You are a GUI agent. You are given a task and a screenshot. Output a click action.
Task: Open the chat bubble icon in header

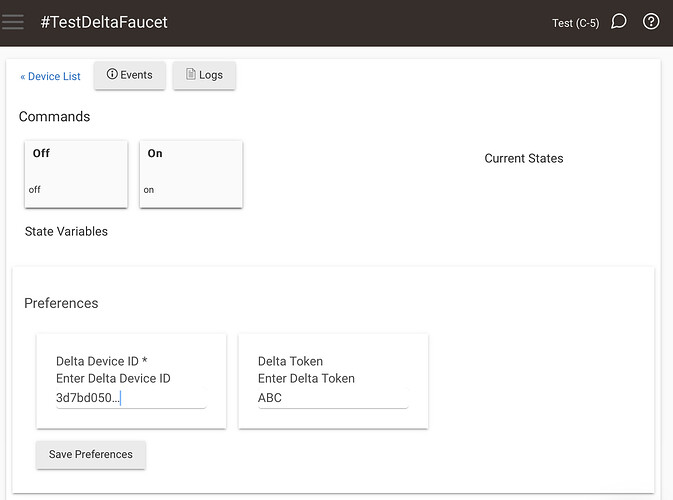click(618, 21)
